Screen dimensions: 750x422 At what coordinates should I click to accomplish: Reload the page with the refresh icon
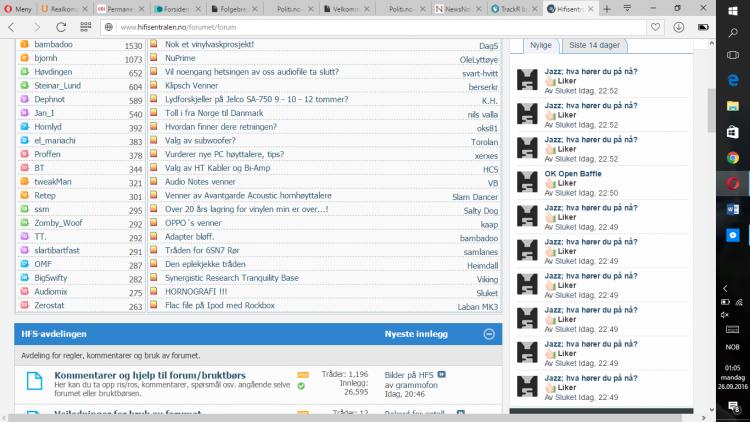pos(61,27)
